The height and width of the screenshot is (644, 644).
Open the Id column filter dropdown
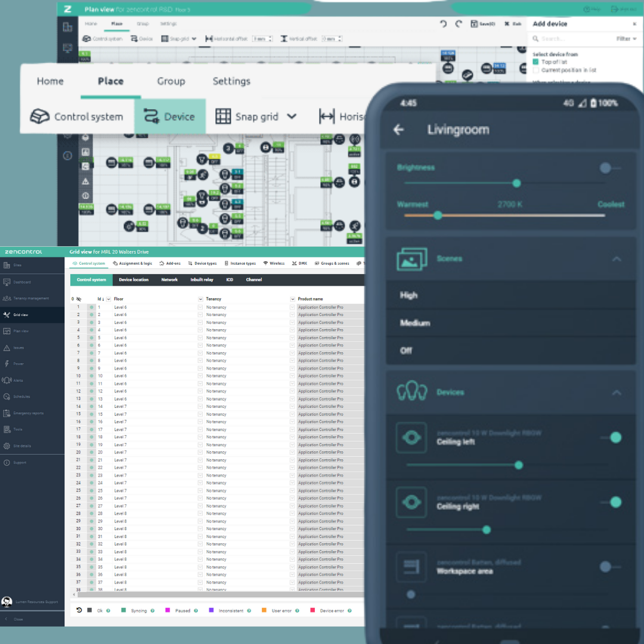pyautogui.click(x=109, y=299)
